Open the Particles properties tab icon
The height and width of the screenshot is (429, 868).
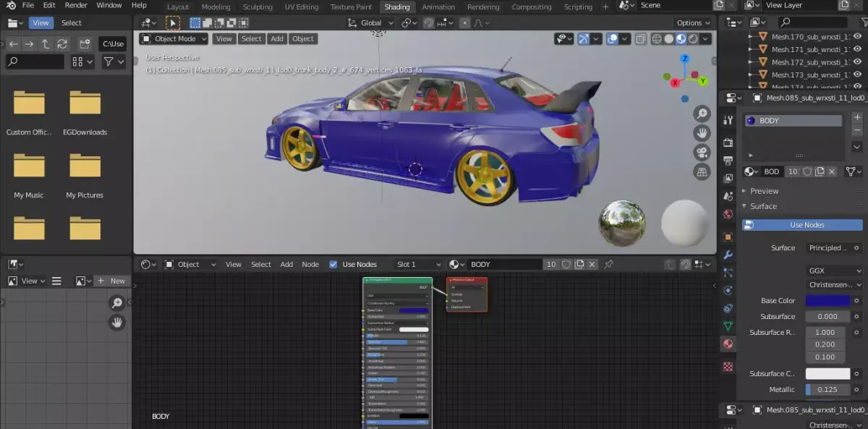pyautogui.click(x=728, y=273)
